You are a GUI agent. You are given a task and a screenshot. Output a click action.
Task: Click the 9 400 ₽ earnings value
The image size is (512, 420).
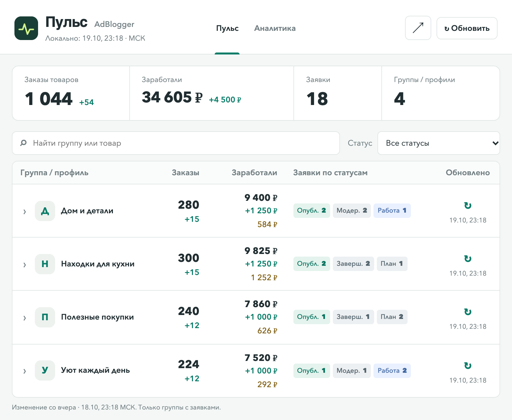tap(261, 198)
